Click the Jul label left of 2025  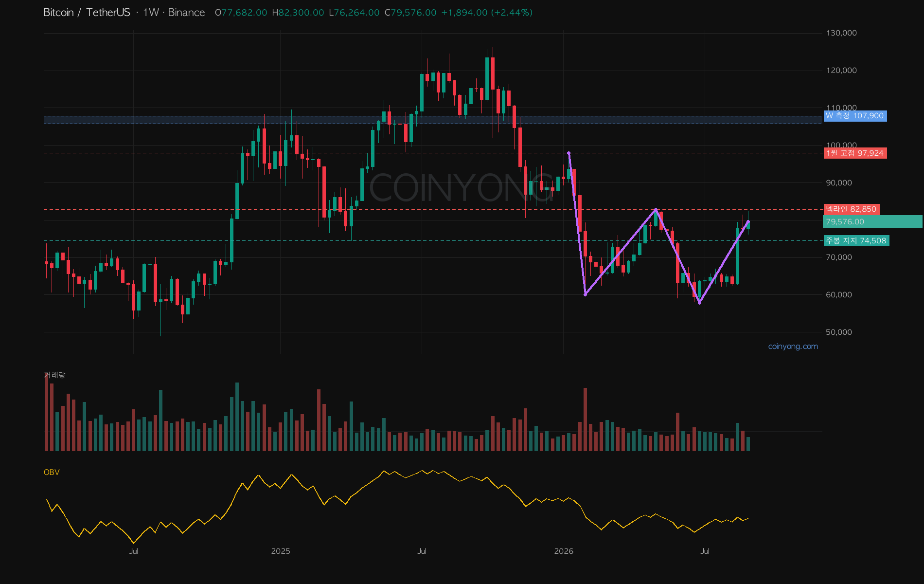point(133,551)
